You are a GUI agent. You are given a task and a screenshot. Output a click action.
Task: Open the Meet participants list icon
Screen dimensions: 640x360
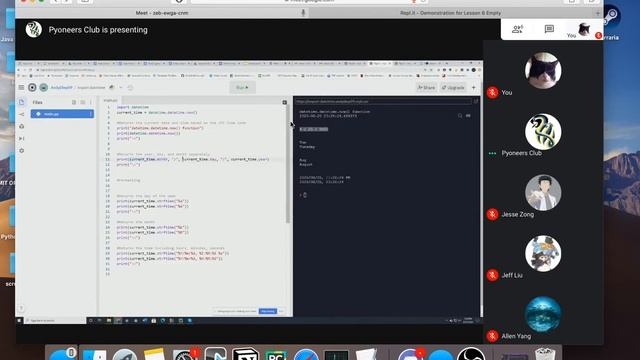click(x=517, y=29)
